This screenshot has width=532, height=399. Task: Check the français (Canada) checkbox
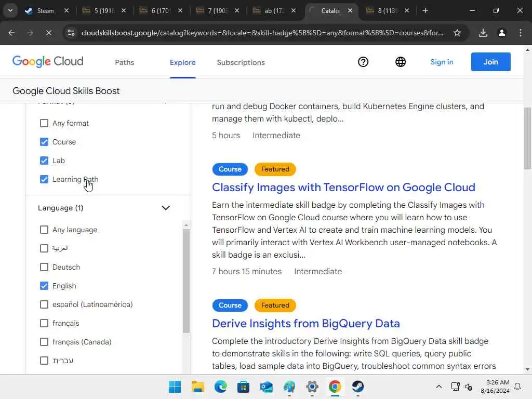point(44,342)
